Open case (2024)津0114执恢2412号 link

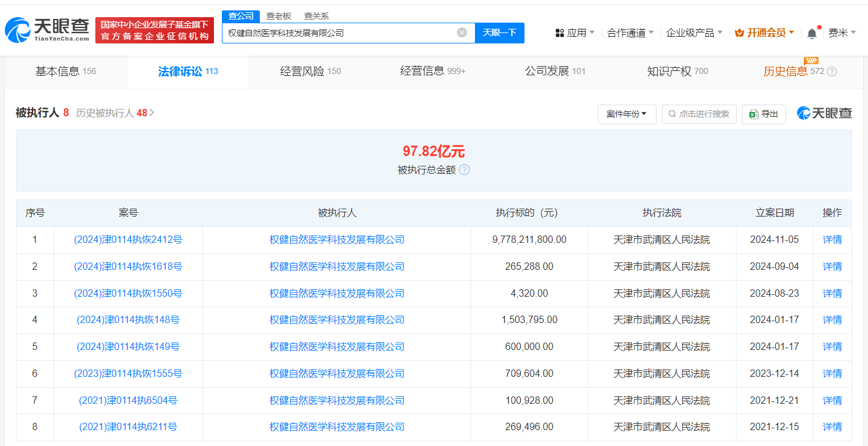tap(128, 240)
